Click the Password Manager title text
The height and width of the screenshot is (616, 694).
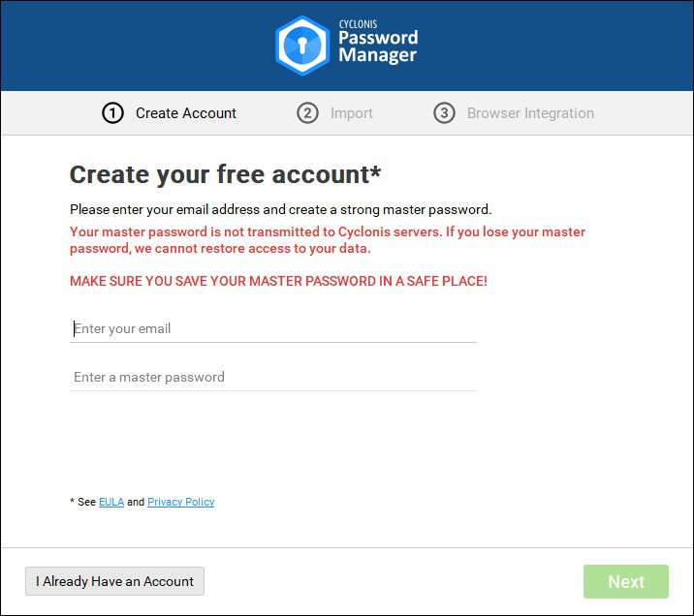(378, 47)
